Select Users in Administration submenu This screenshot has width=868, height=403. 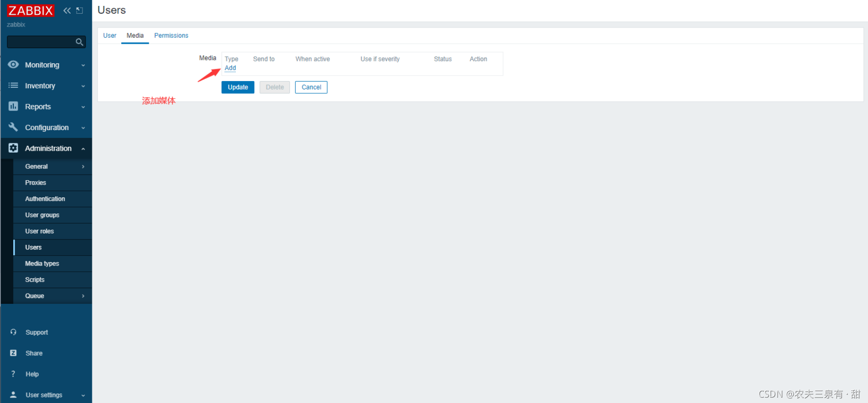pyautogui.click(x=53, y=247)
